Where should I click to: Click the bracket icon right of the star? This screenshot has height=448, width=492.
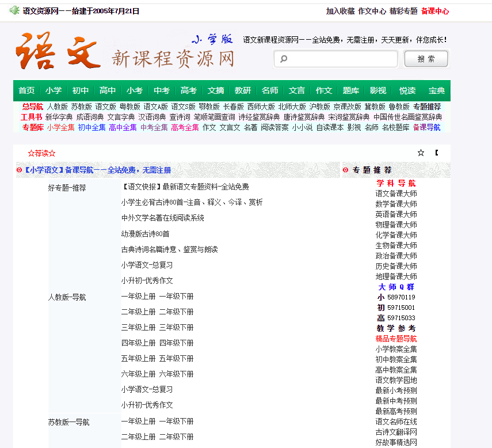click(436, 153)
